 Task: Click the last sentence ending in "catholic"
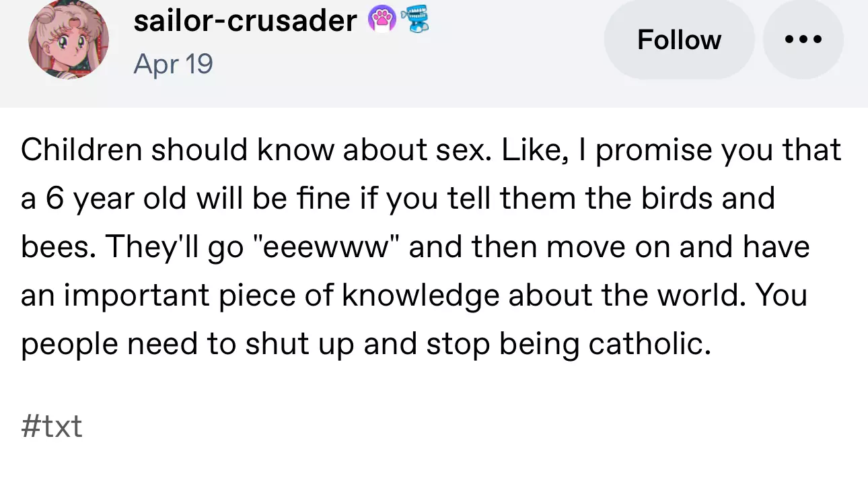coord(365,344)
